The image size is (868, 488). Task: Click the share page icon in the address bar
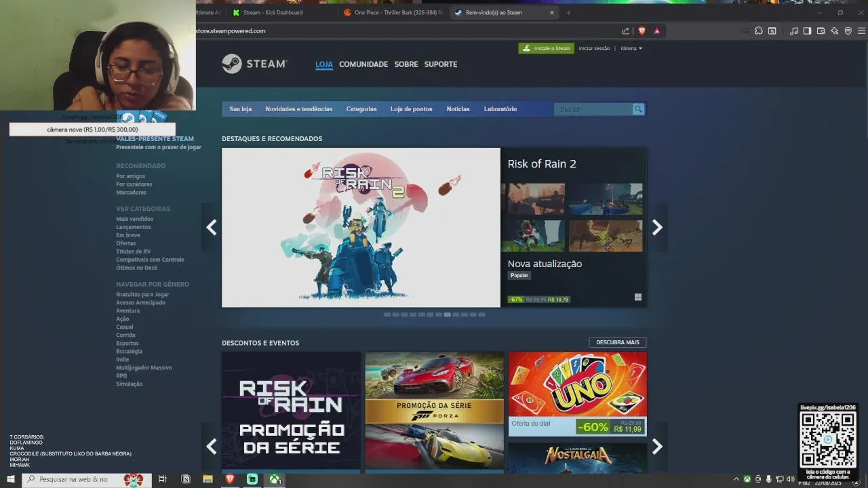(x=625, y=30)
